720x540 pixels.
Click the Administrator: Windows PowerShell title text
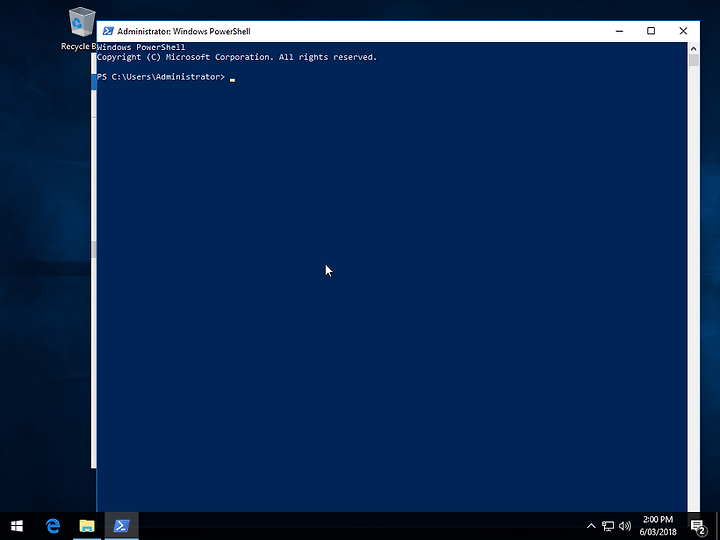point(184,31)
